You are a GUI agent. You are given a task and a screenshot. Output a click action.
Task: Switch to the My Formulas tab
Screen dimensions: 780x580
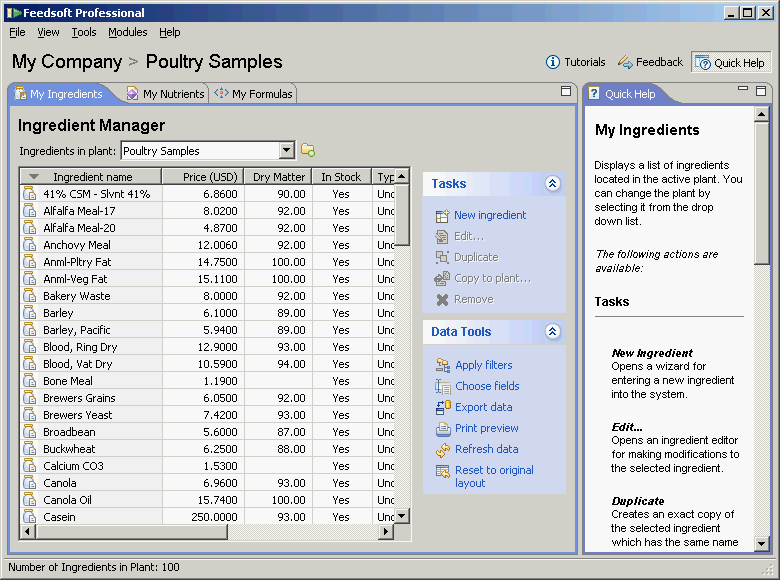coord(254,94)
